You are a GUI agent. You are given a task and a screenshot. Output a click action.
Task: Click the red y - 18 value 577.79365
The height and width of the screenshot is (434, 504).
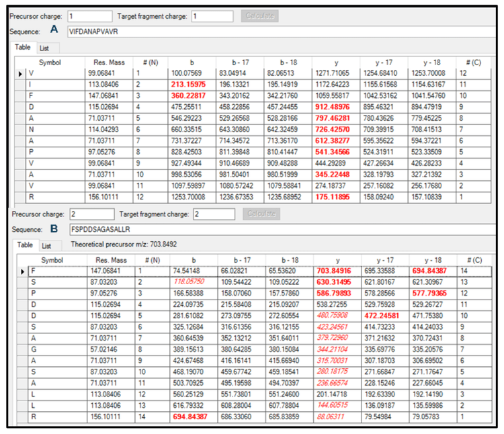click(x=429, y=294)
